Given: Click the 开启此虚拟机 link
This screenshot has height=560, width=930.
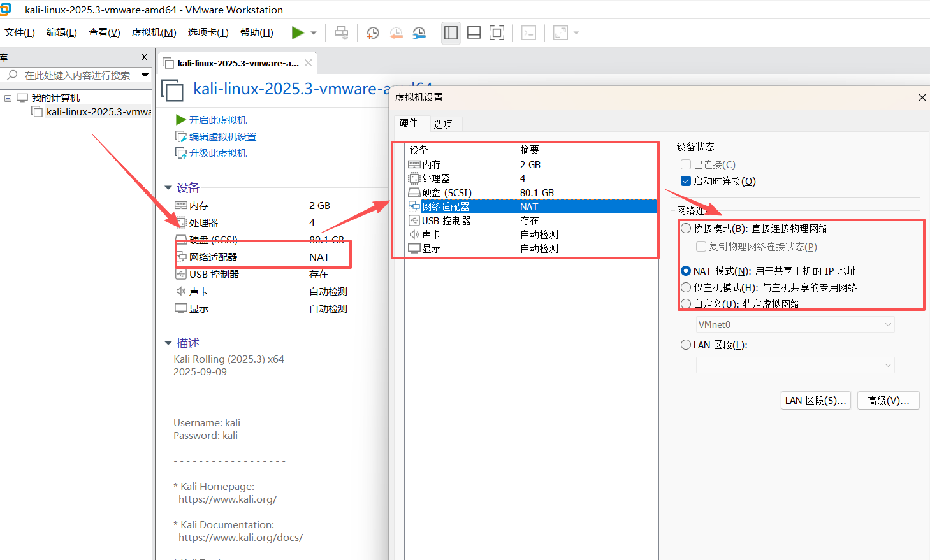Looking at the screenshot, I should click(x=218, y=120).
